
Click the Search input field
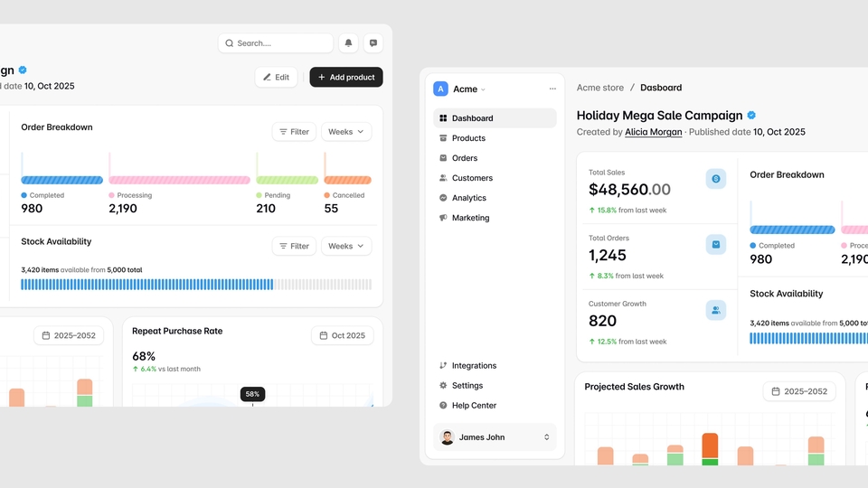(x=276, y=43)
